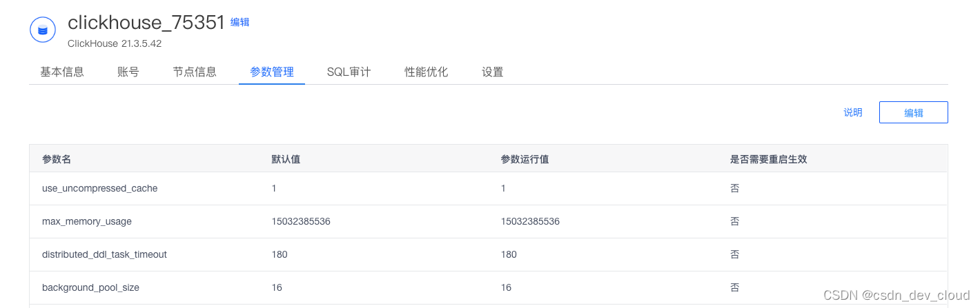Open the 性能优化 tab
The height and width of the screenshot is (308, 980).
pyautogui.click(x=427, y=72)
